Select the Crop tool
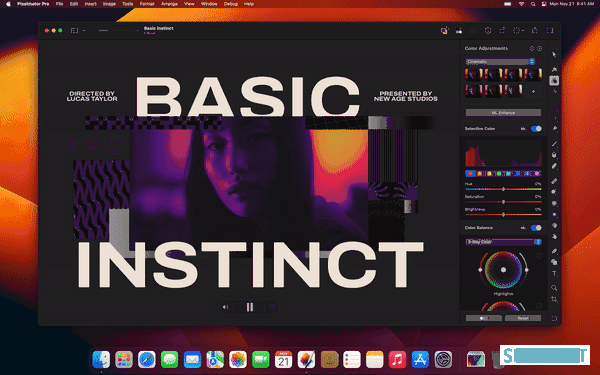Image resolution: width=600 pixels, height=375 pixels. click(554, 299)
